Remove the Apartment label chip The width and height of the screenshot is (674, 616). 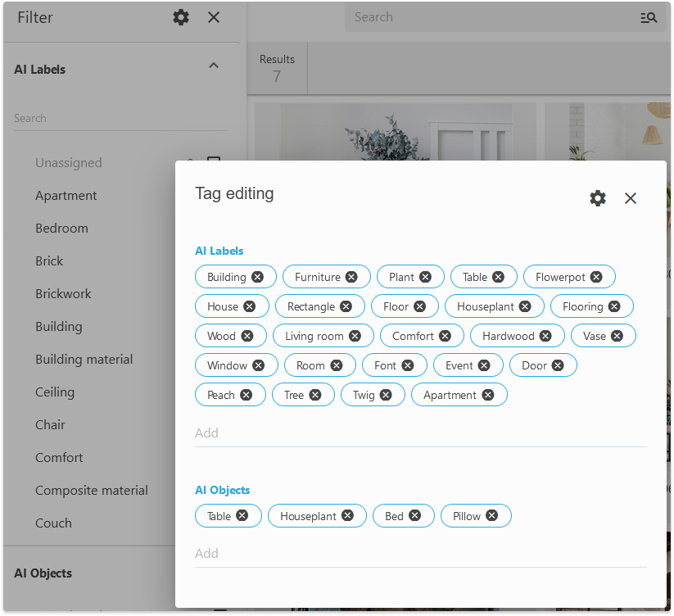tap(487, 395)
